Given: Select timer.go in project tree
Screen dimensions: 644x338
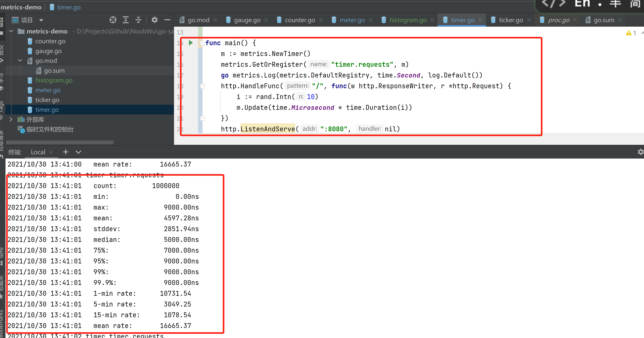Looking at the screenshot, I should click(x=47, y=110).
